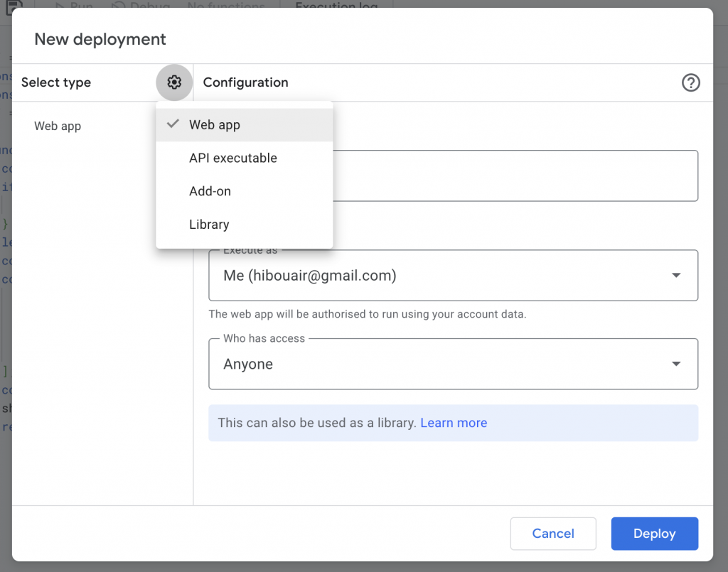The height and width of the screenshot is (572, 728).
Task: Click the blue Deploy button
Action: pyautogui.click(x=654, y=534)
